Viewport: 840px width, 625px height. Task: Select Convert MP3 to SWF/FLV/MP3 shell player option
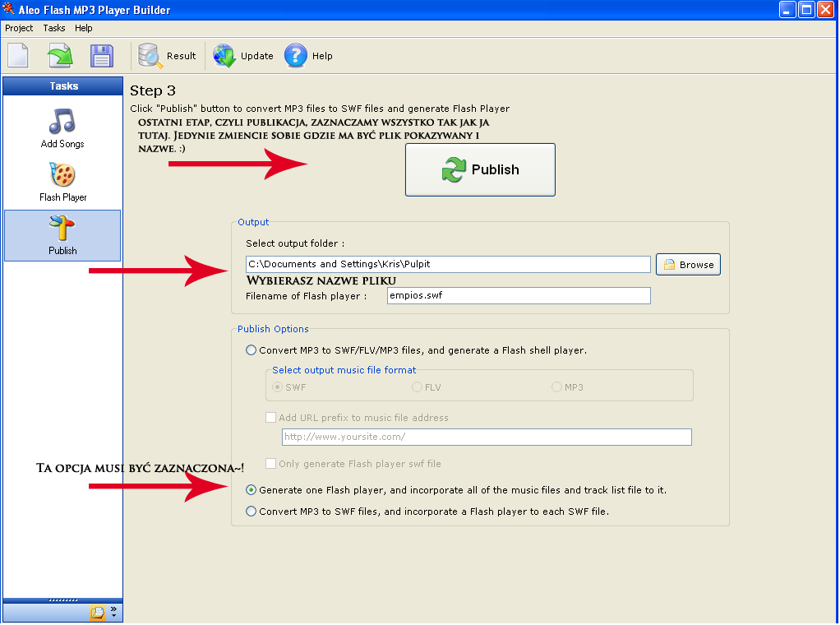[x=251, y=350]
